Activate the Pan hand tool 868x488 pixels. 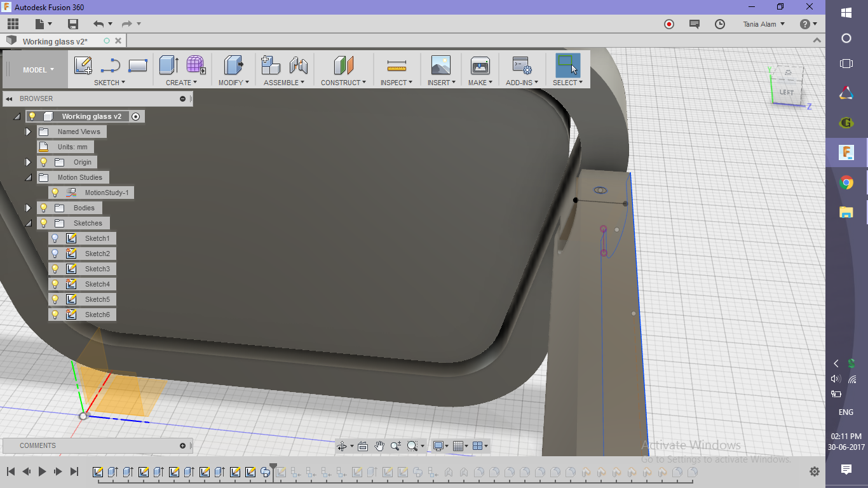[x=379, y=446]
